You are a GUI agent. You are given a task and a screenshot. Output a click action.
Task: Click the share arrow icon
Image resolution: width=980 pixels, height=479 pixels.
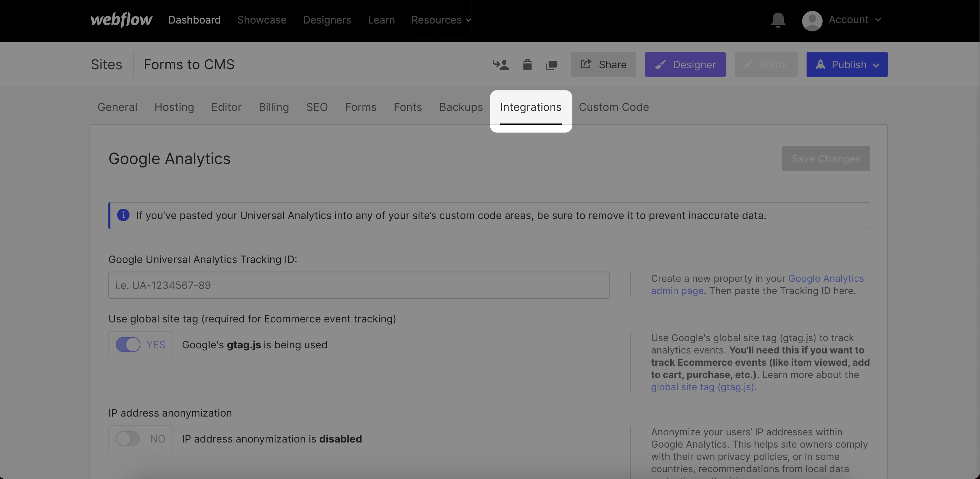[586, 64]
